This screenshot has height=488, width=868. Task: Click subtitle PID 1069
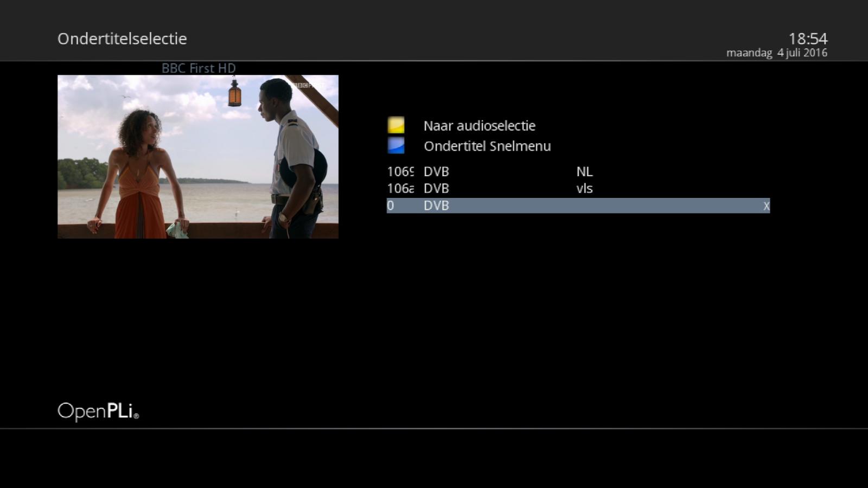click(400, 172)
